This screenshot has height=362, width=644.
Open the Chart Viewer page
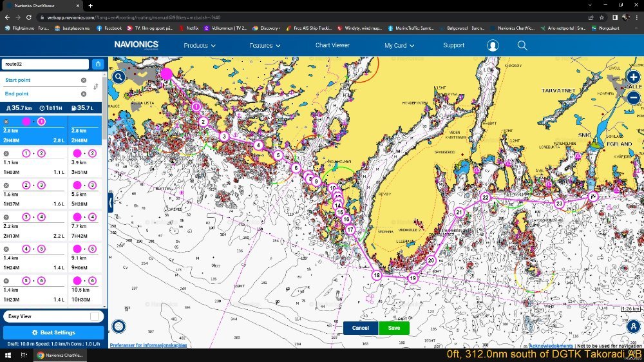(332, 45)
